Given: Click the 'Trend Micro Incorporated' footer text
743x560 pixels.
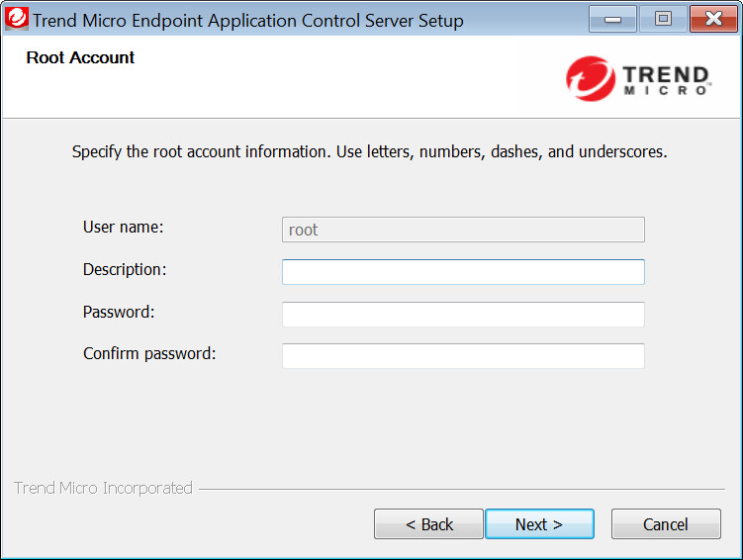Looking at the screenshot, I should pos(103,488).
